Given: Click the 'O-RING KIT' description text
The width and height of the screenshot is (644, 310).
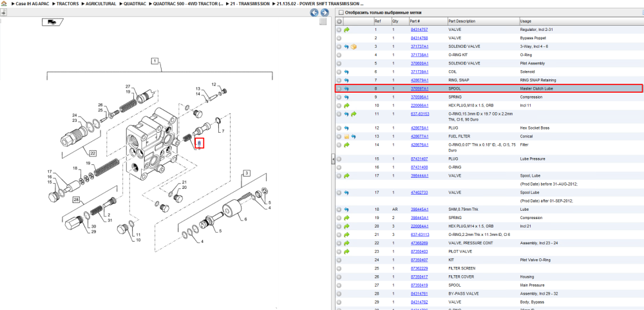Looking at the screenshot, I should click(x=459, y=55).
